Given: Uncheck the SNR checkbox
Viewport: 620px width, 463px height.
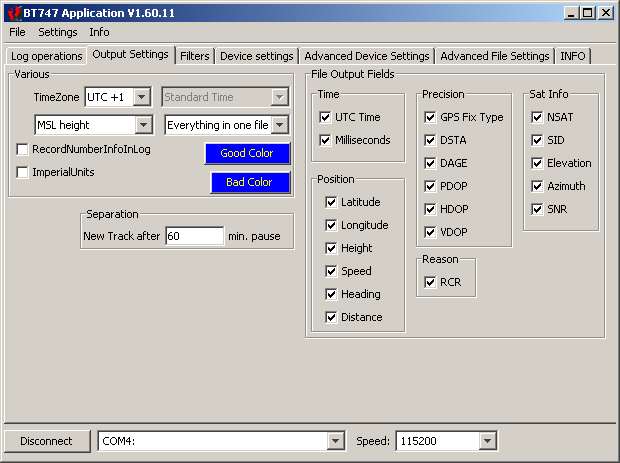Looking at the screenshot, I should (537, 209).
